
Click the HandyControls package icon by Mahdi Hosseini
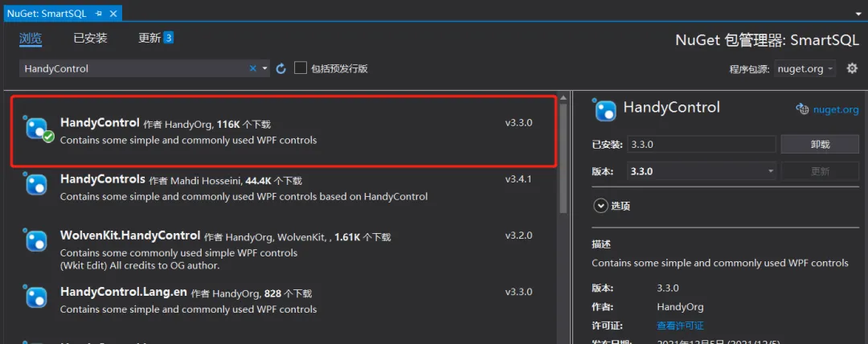[x=36, y=184]
